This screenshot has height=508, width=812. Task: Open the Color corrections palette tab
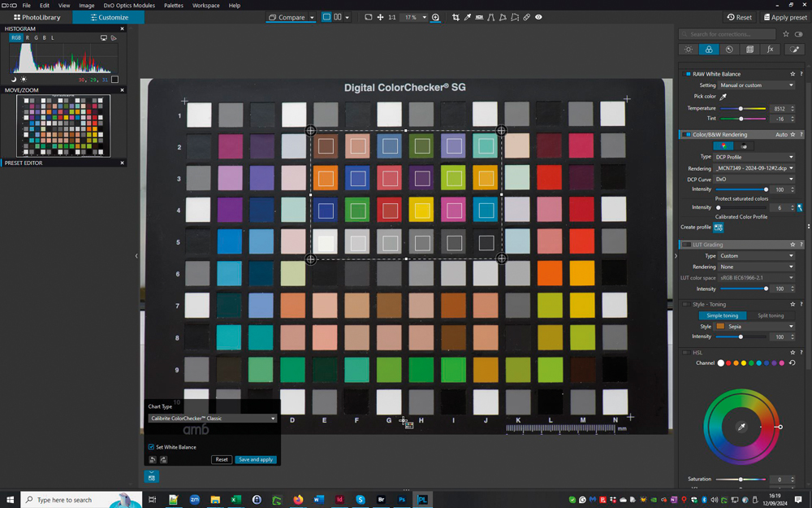point(708,50)
